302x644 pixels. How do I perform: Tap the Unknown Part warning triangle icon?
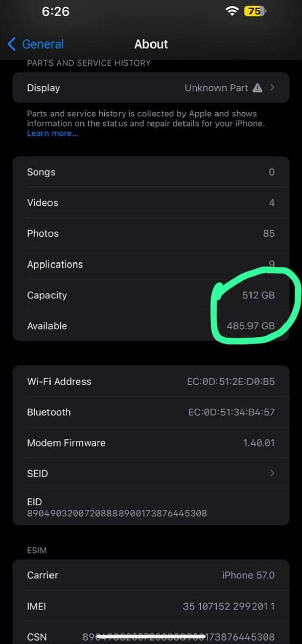coord(258,88)
